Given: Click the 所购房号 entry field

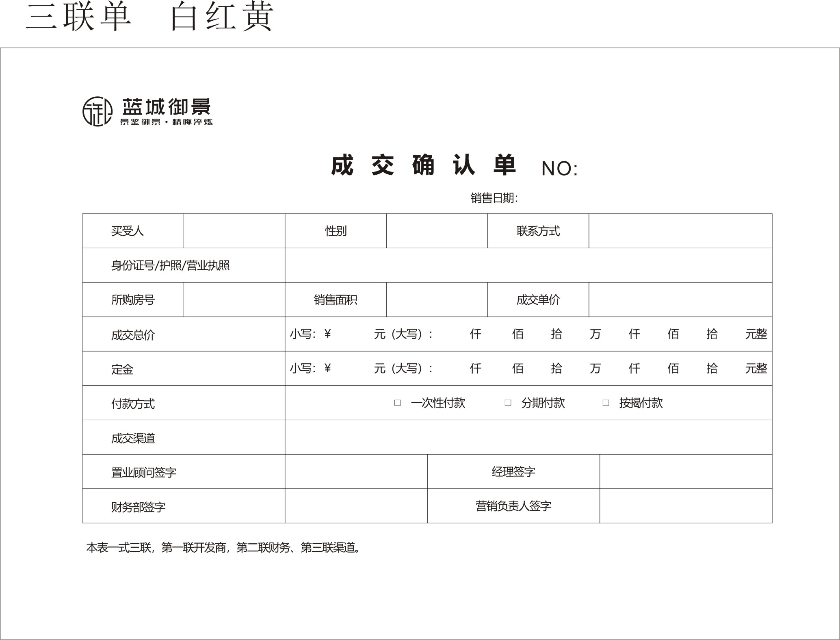Looking at the screenshot, I should pos(234,300).
